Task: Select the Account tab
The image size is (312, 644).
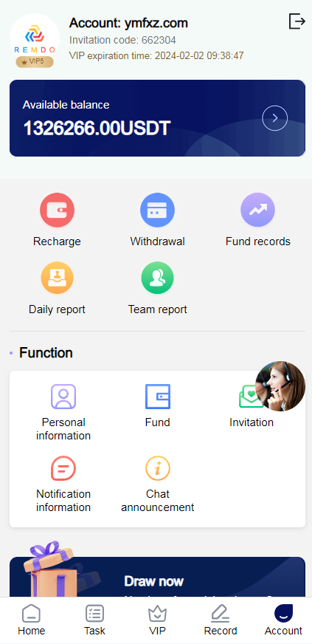Action: (283, 620)
